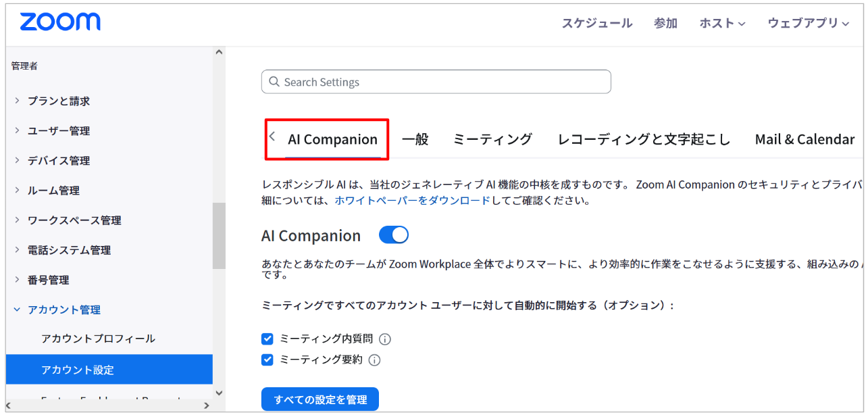Click the horizontal scroll right arrow

click(x=207, y=405)
